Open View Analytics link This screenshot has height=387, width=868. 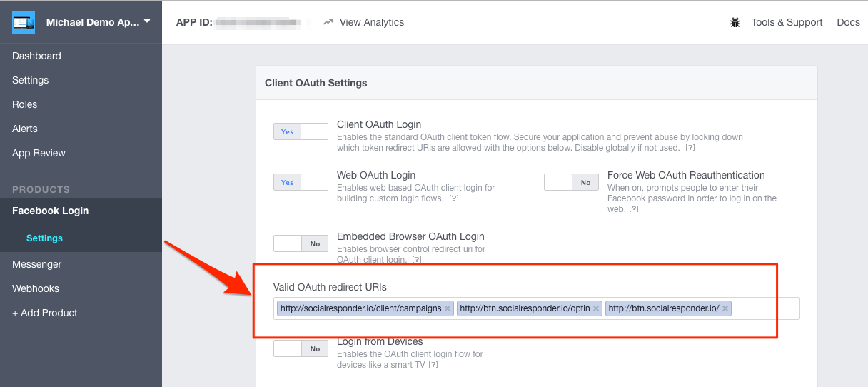point(371,22)
